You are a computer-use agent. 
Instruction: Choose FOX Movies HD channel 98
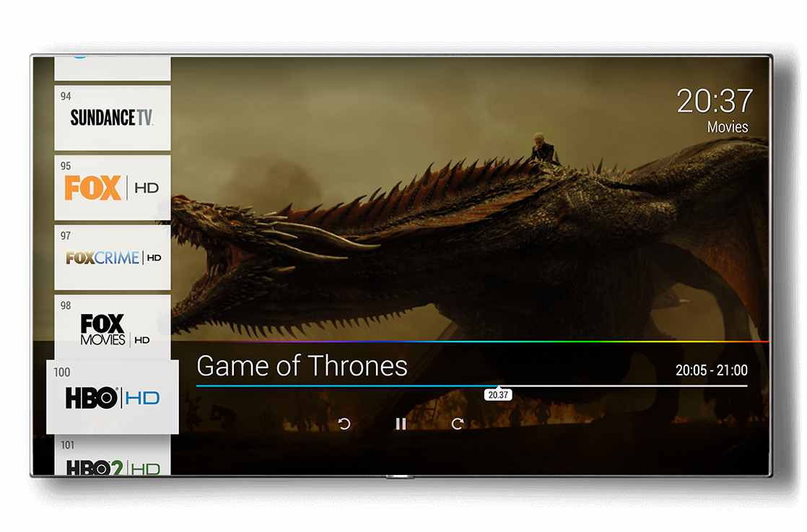click(x=112, y=327)
